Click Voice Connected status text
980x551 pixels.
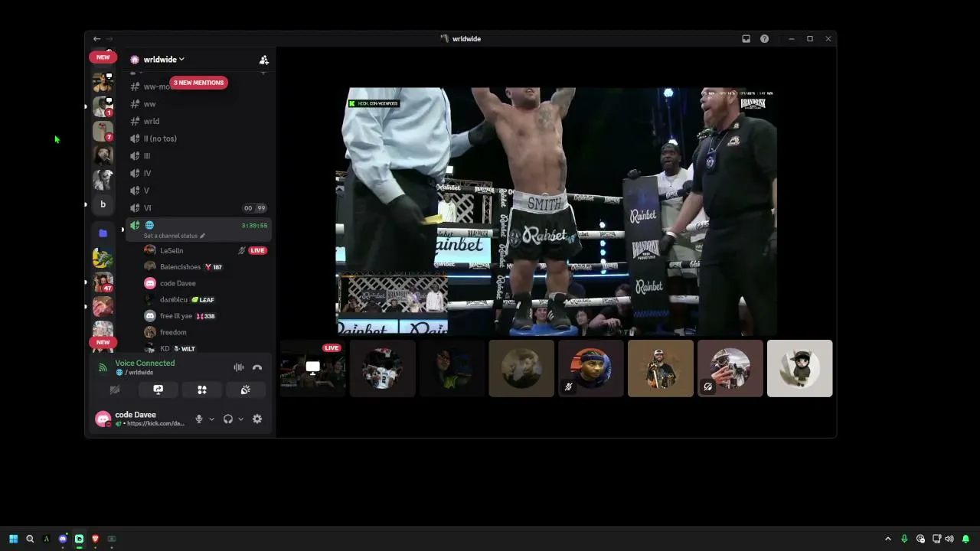[x=145, y=364]
